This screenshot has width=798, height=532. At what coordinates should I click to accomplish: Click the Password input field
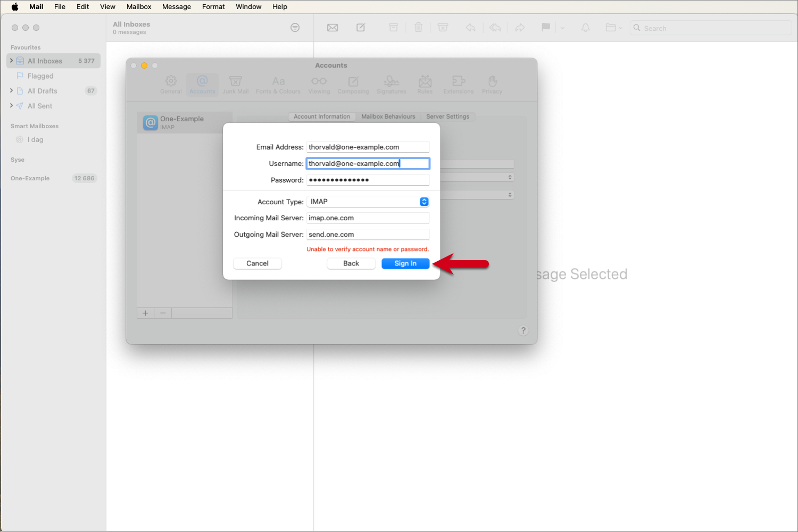point(368,180)
